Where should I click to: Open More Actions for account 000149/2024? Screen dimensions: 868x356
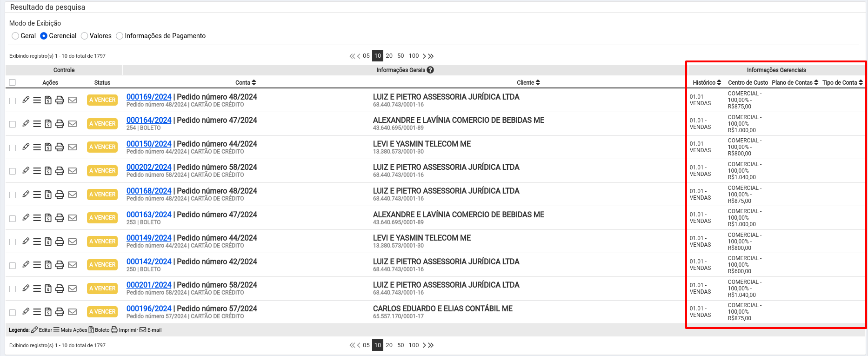click(x=37, y=242)
